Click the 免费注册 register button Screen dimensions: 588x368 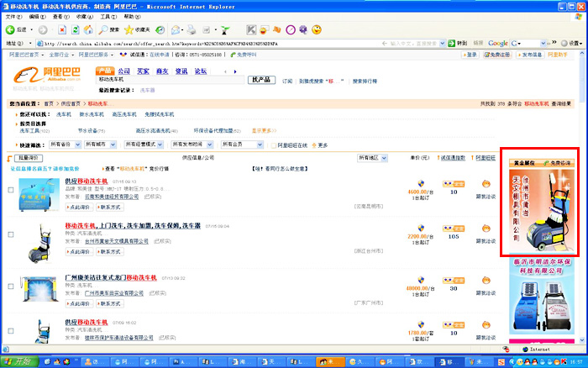497,55
